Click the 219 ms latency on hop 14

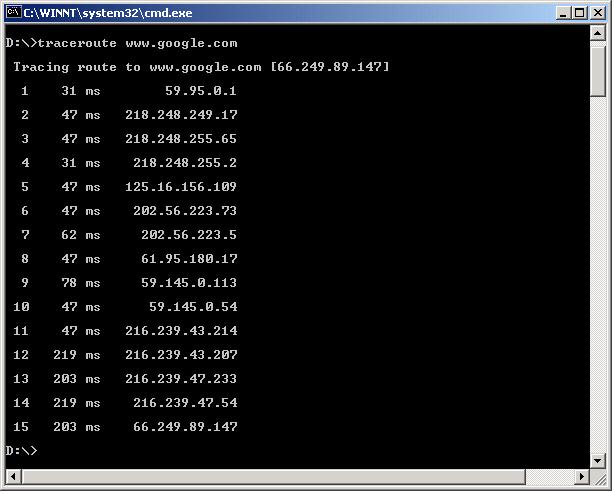[77, 403]
